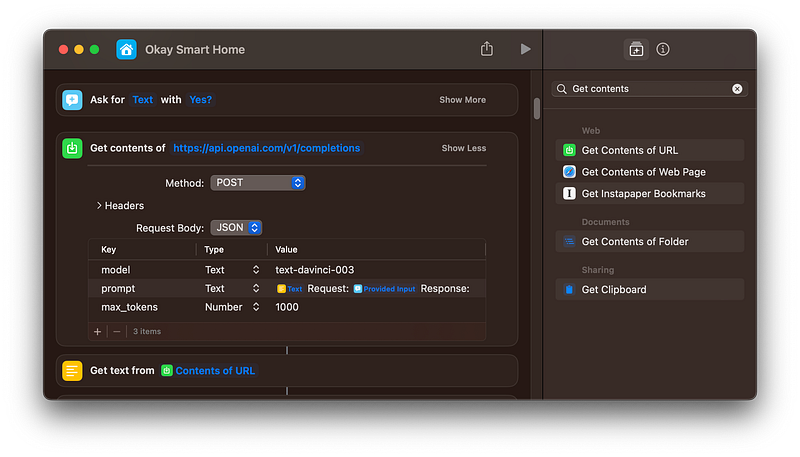Viewport: 800px width, 457px height.
Task: Click the clipboard icon under Sharing
Action: [x=569, y=289]
